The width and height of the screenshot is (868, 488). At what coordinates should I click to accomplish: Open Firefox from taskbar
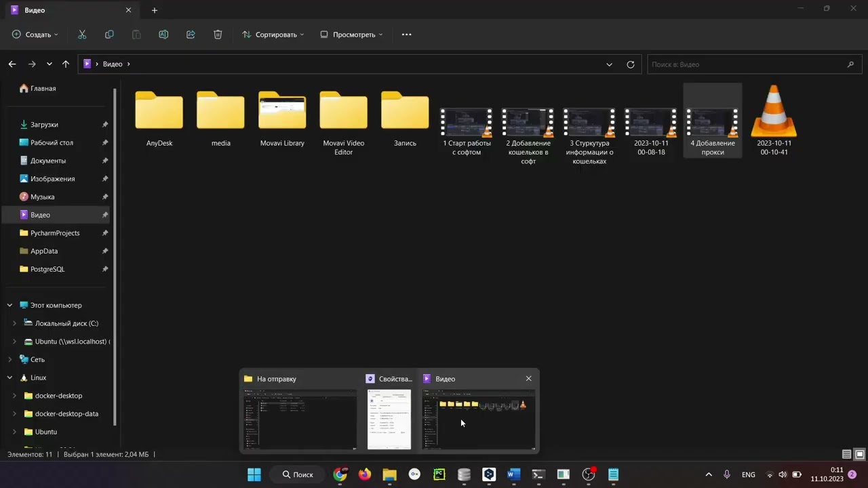(x=365, y=474)
